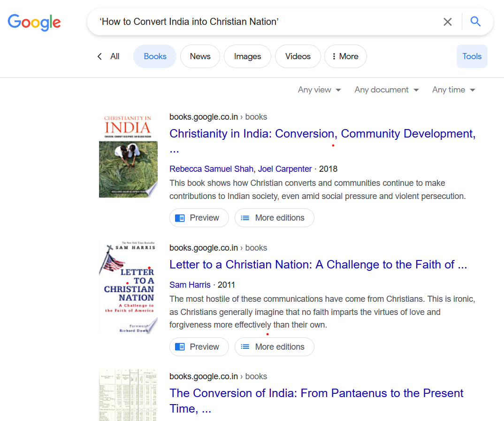Open The Conversion of India cover thumbnail

coord(128,395)
